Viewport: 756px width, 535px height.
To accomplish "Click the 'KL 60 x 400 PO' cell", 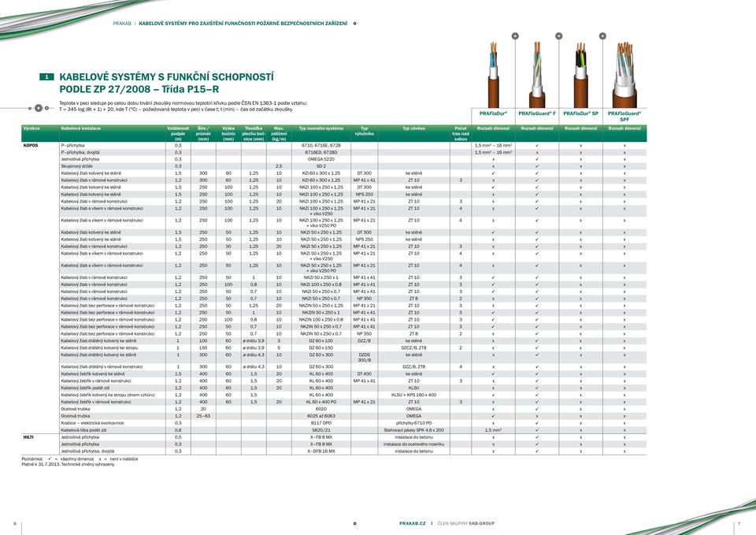I will tap(321, 402).
